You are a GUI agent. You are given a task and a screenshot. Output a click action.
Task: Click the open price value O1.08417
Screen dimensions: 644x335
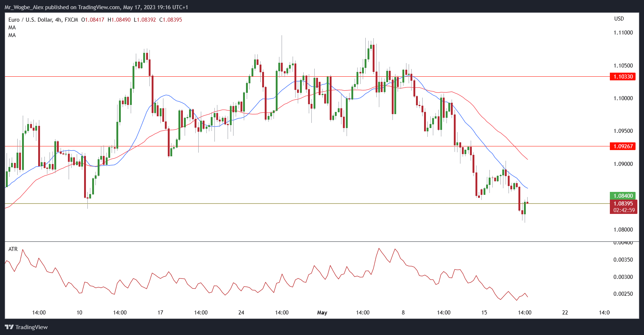pos(93,20)
